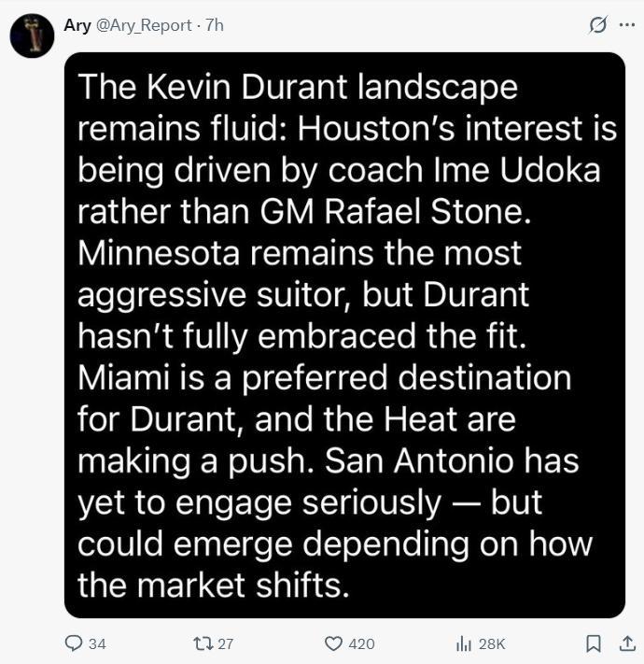
Task: Click the 28K views count
Action: coord(491,643)
